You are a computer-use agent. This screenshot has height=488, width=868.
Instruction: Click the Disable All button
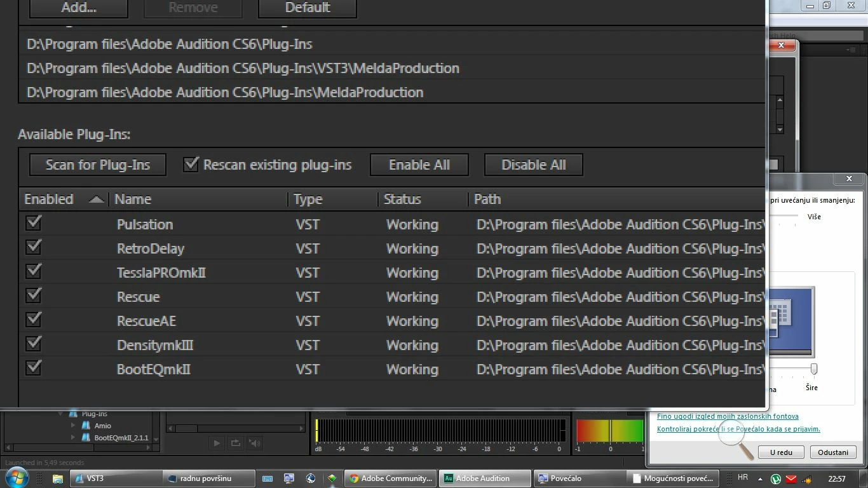coord(534,165)
